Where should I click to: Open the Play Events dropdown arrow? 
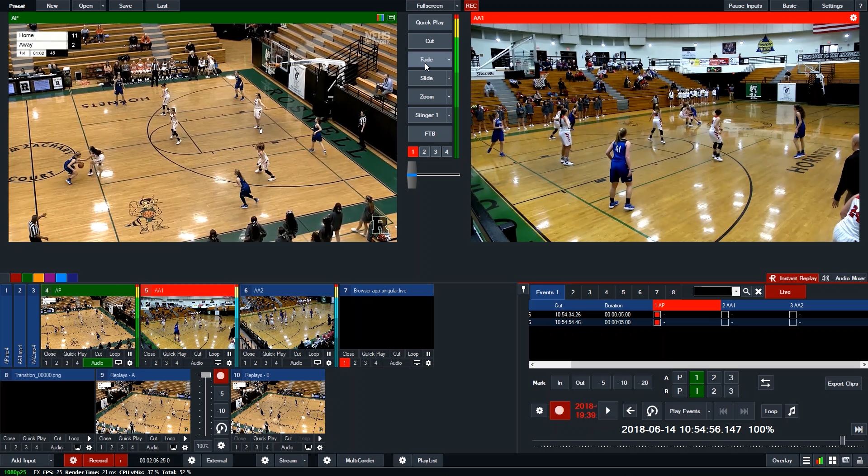tap(709, 411)
